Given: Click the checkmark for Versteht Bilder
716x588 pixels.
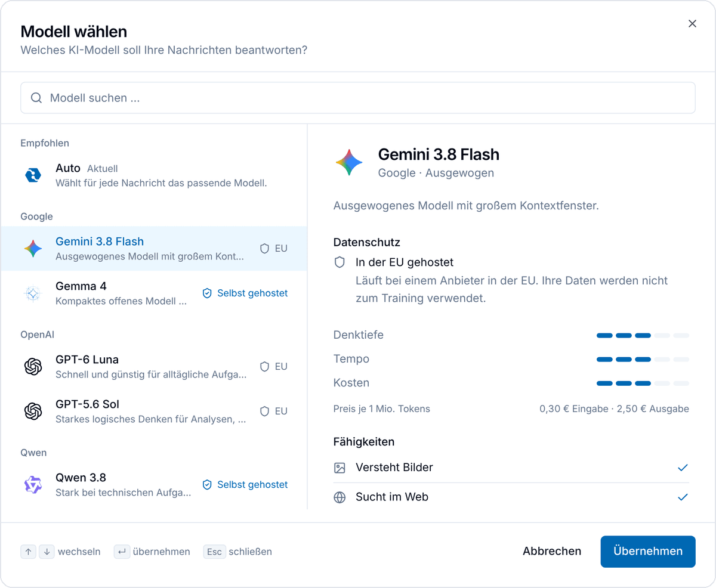Looking at the screenshot, I should pyautogui.click(x=683, y=468).
